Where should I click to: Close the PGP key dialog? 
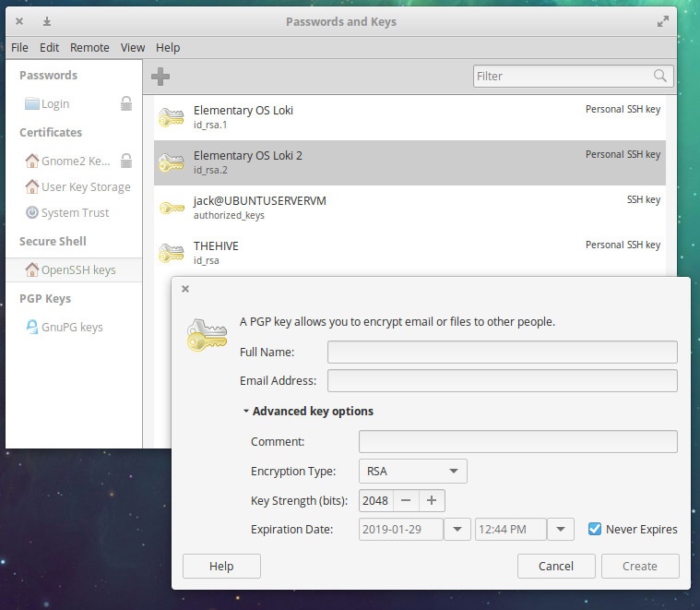pos(185,289)
